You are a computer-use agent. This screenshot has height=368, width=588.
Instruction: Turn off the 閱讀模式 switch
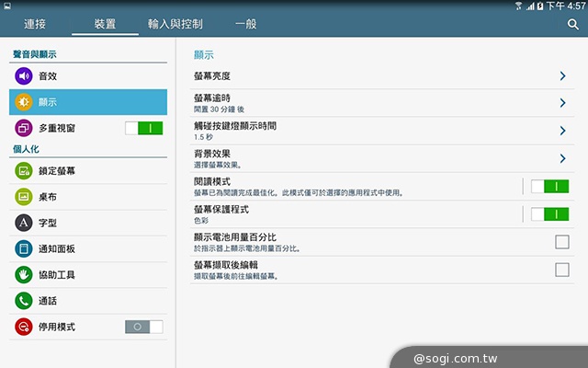(549, 186)
